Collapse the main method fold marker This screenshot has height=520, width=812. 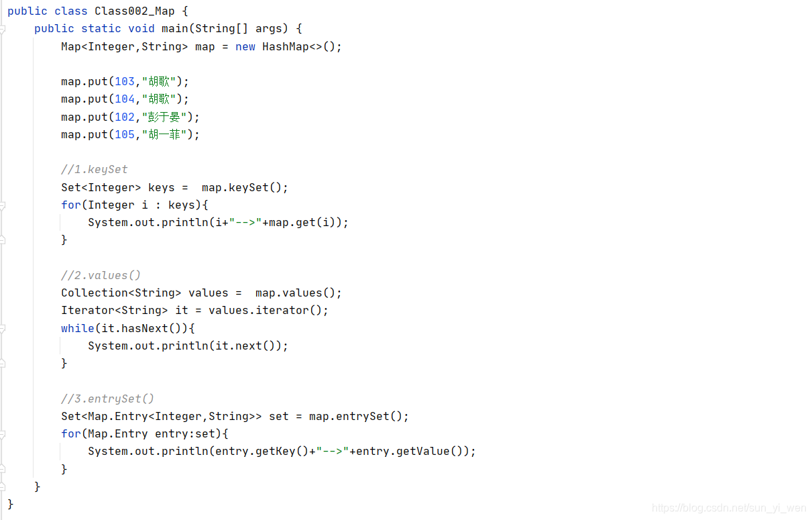tap(3, 30)
